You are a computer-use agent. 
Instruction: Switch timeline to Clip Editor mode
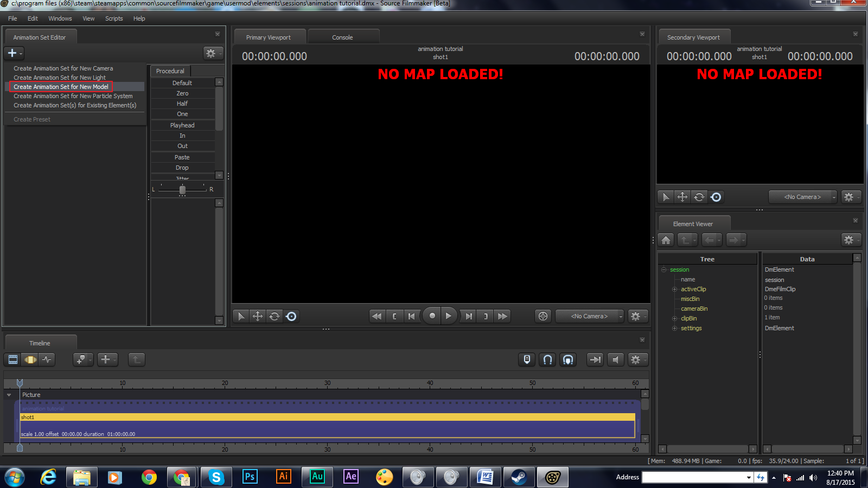pos(13,359)
